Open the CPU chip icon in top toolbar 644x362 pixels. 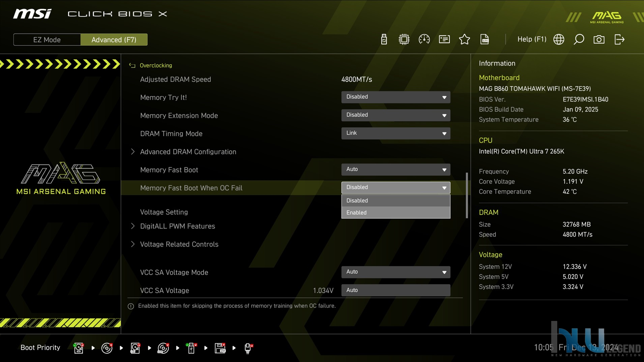point(404,39)
